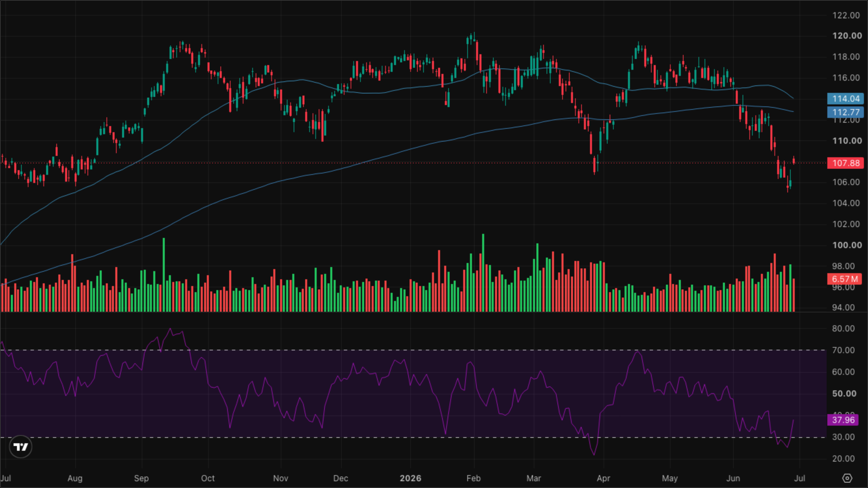The width and height of the screenshot is (868, 488).
Task: Click the tall green volume bar in mid-September
Action: pyautogui.click(x=164, y=275)
